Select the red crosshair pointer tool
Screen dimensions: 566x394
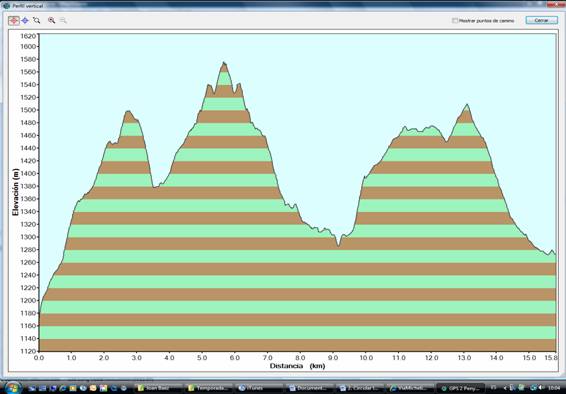[x=14, y=21]
